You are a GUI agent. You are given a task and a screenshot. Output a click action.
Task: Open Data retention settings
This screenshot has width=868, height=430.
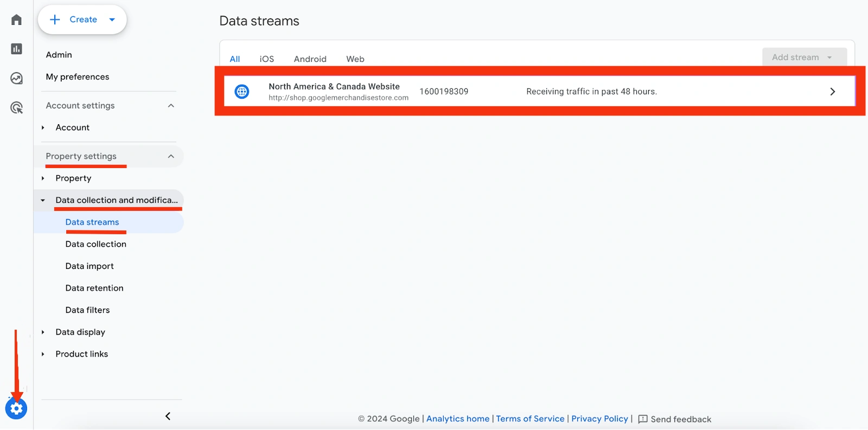coord(94,288)
